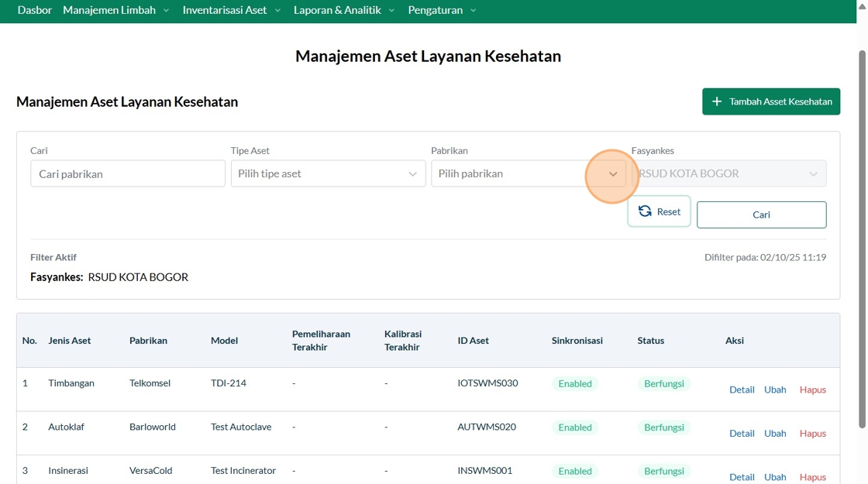Click the Sinkronisasi column header
This screenshot has height=484, width=868.
click(577, 340)
